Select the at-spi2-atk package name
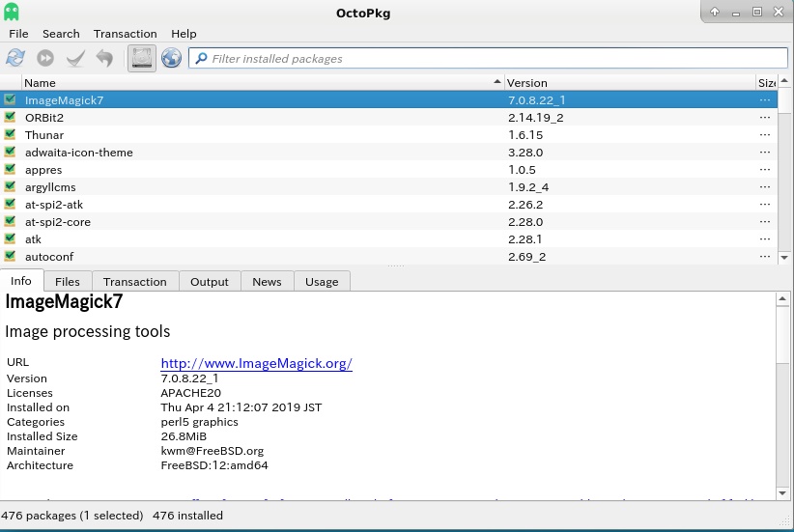 [x=54, y=205]
